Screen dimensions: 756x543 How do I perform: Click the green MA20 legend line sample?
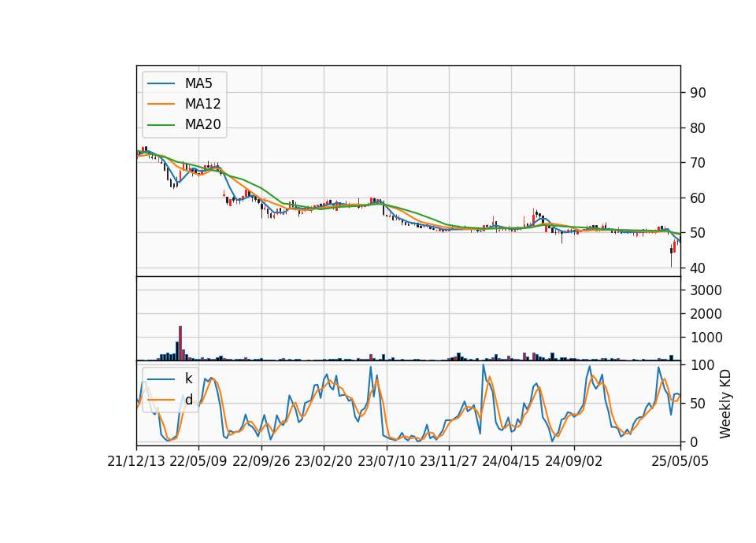point(161,124)
